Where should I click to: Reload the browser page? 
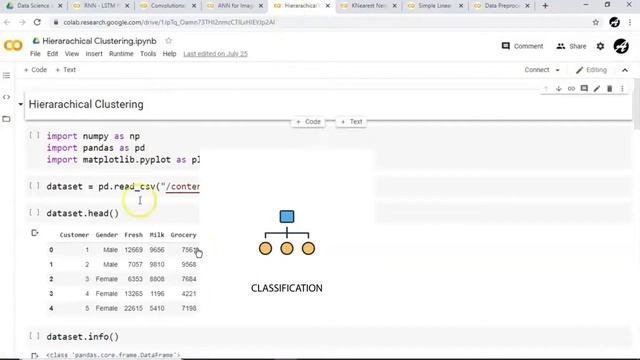(37, 22)
